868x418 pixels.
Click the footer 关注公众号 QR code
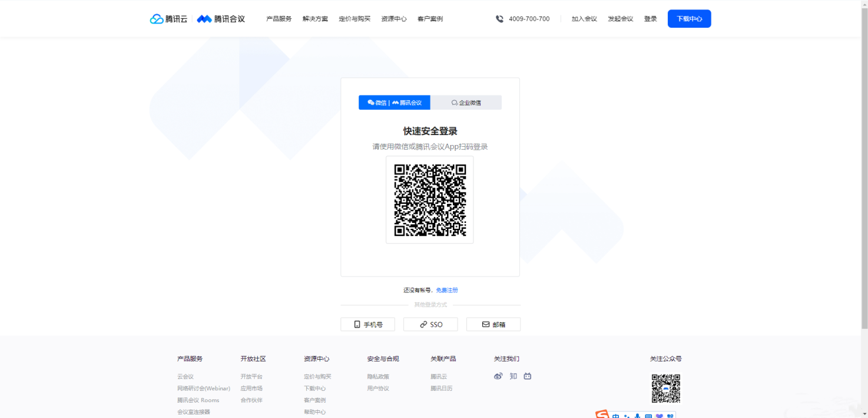click(x=666, y=389)
